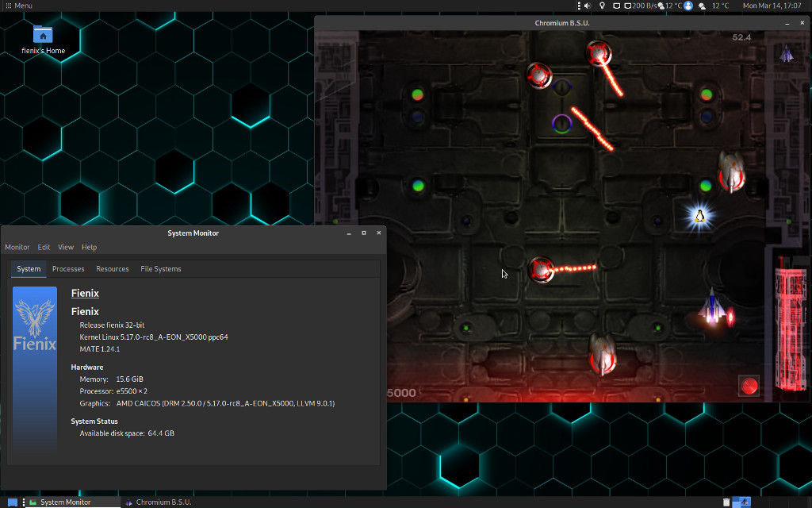The width and height of the screenshot is (812, 508).
Task: Click the underlined Fienix heading link
Action: click(85, 294)
